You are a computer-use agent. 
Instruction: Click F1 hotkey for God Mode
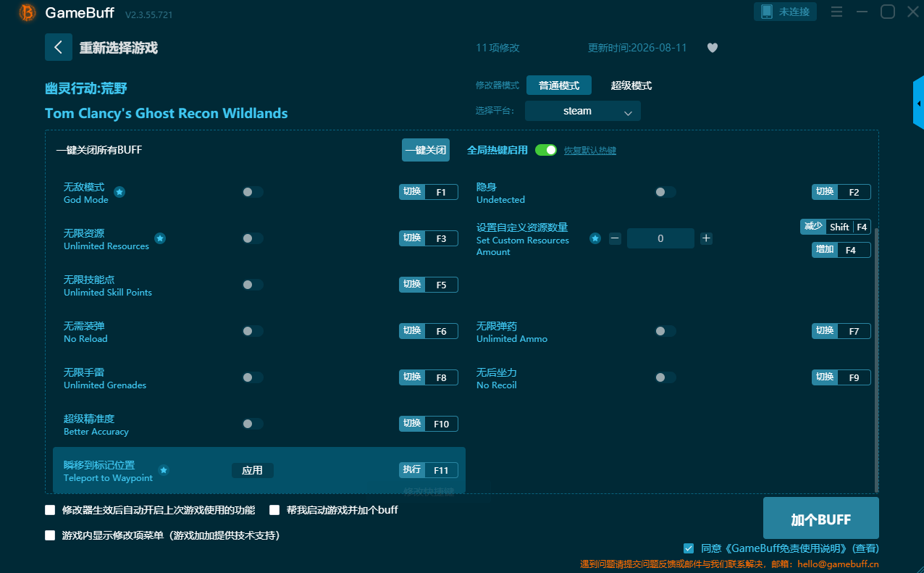[x=429, y=192]
